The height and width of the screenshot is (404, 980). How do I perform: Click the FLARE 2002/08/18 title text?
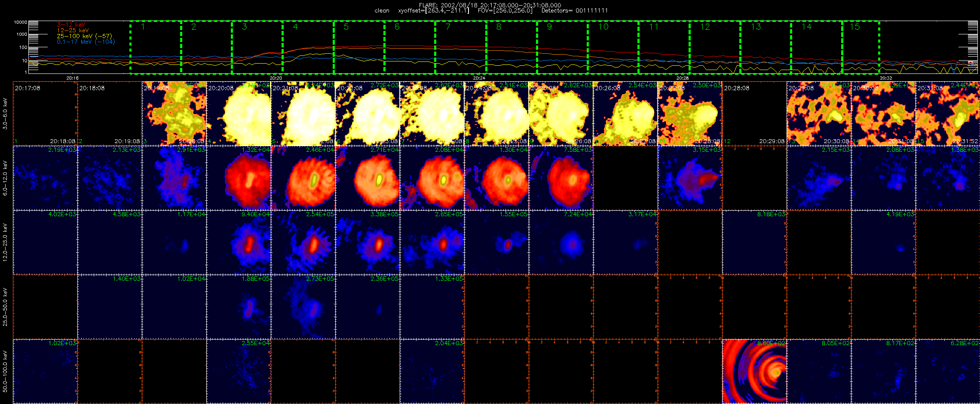490,5
